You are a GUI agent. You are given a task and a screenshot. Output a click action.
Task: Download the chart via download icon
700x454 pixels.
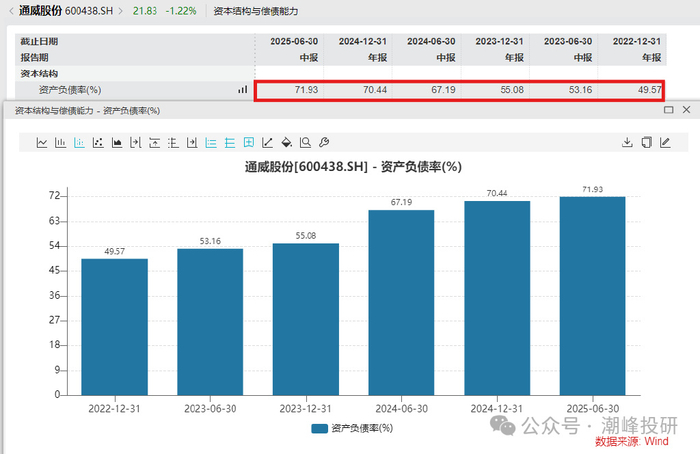pyautogui.click(x=628, y=143)
